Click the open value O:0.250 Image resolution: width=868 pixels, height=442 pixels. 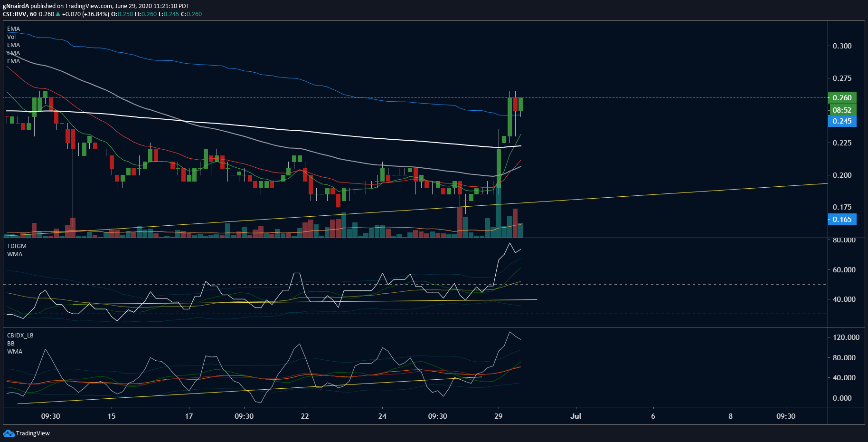click(x=122, y=14)
